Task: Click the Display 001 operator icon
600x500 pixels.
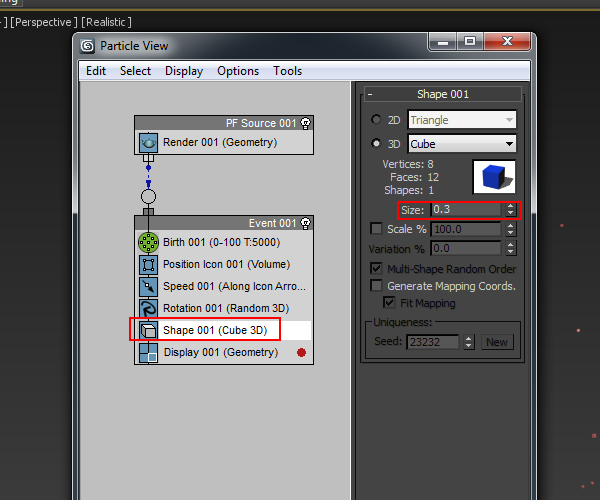Action: click(x=148, y=352)
